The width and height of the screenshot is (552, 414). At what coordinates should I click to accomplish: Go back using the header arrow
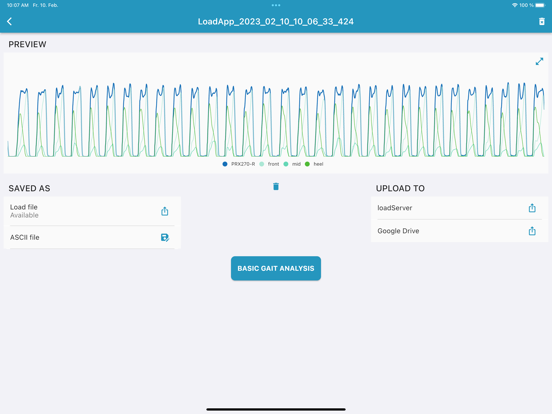click(x=10, y=21)
